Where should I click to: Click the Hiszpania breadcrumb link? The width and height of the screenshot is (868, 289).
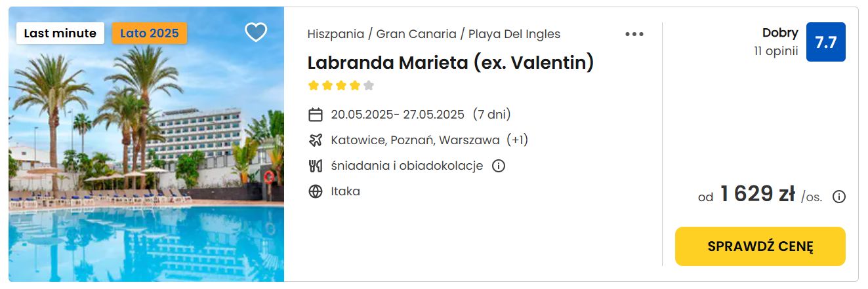[336, 34]
